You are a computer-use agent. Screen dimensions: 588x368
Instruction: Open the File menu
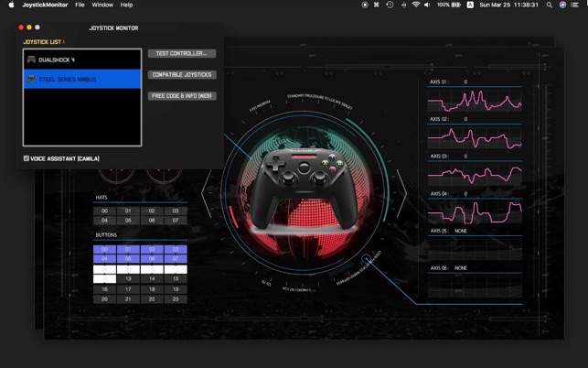[x=80, y=5]
